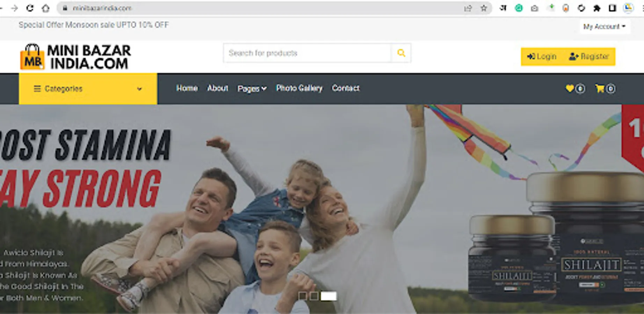Image resolution: width=644 pixels, height=314 pixels.
Task: Expand the yellow Categories dropdown
Action: tap(88, 89)
